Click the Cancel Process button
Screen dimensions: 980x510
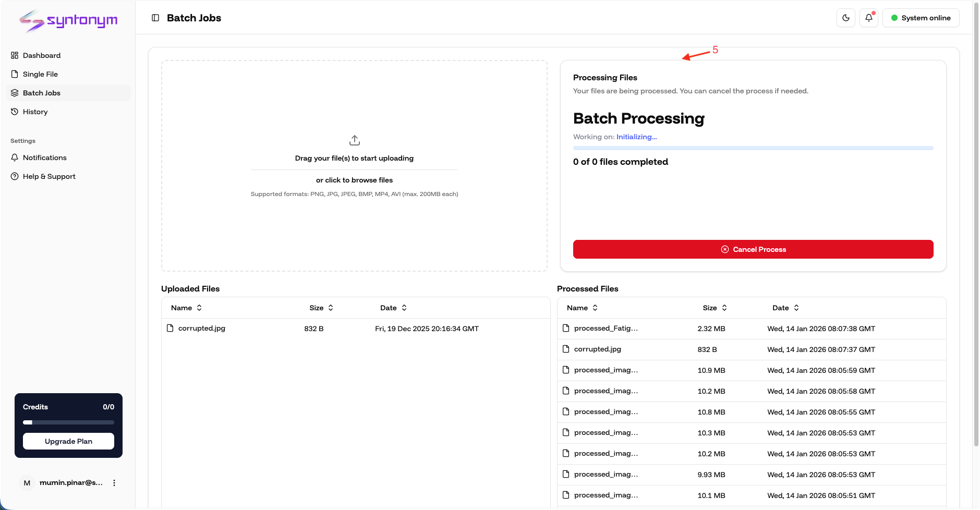753,249
